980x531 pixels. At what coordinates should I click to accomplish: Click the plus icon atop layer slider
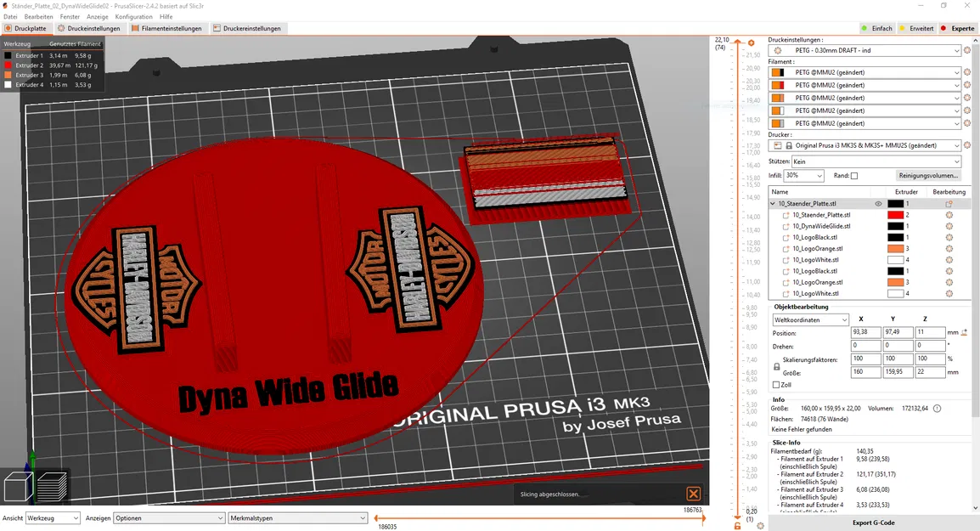[x=752, y=43]
